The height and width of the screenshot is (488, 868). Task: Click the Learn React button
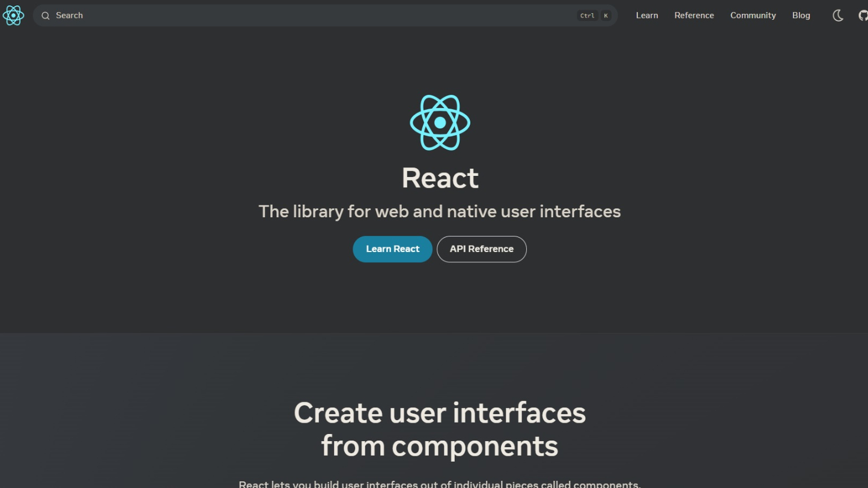click(x=392, y=249)
